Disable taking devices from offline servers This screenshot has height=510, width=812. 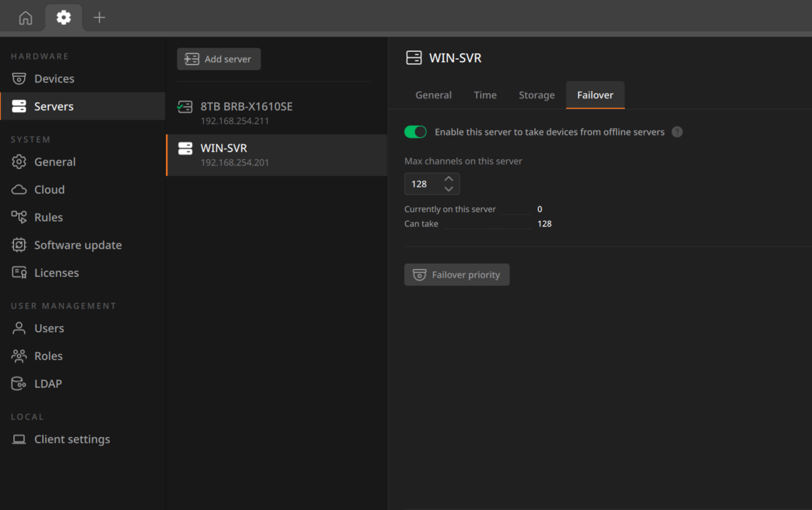pos(415,132)
